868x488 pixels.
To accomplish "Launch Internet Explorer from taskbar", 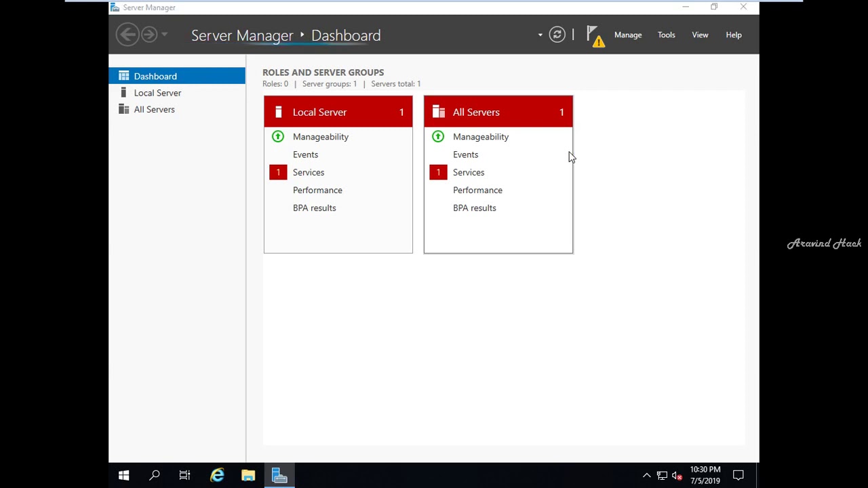I will [x=217, y=476].
